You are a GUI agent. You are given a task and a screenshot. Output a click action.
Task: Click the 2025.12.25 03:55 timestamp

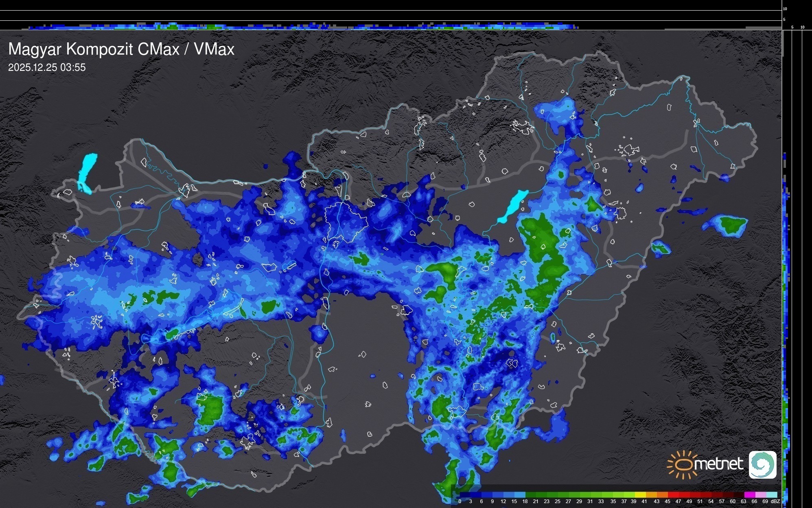47,68
